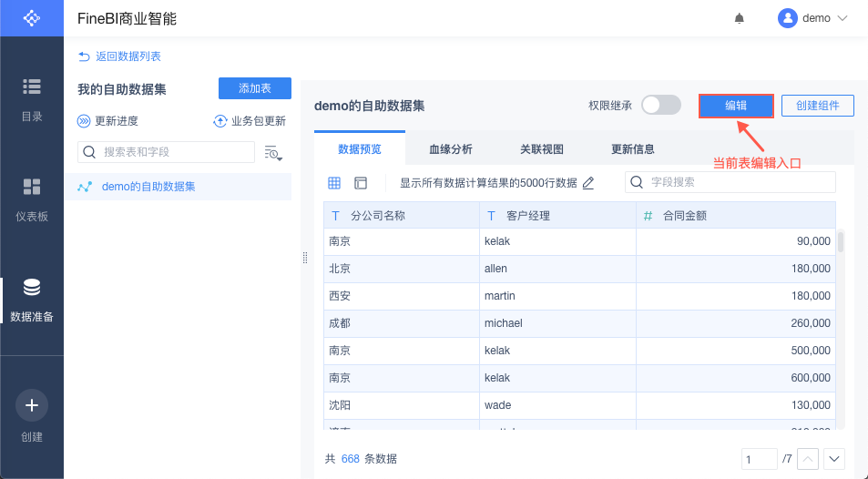Open the demo user account dropdown
This screenshot has height=479, width=868.
coord(812,18)
